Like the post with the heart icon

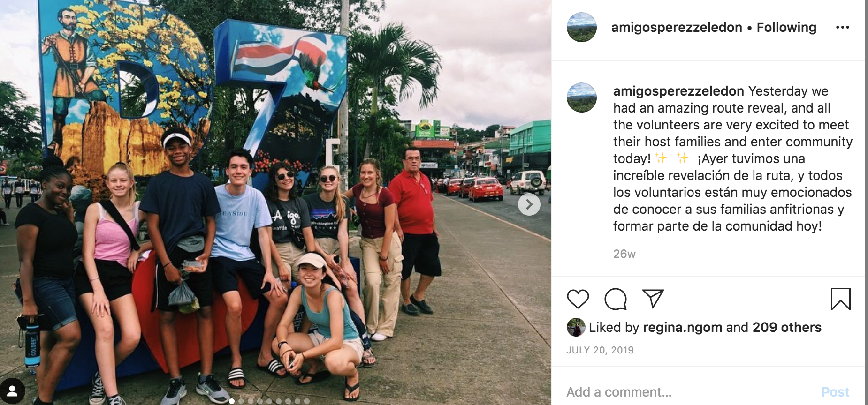click(578, 299)
